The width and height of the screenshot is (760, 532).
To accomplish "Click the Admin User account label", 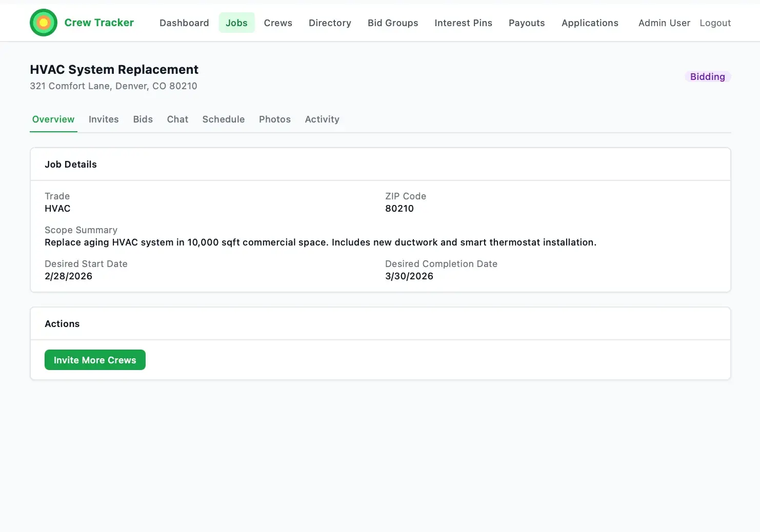I will [664, 23].
